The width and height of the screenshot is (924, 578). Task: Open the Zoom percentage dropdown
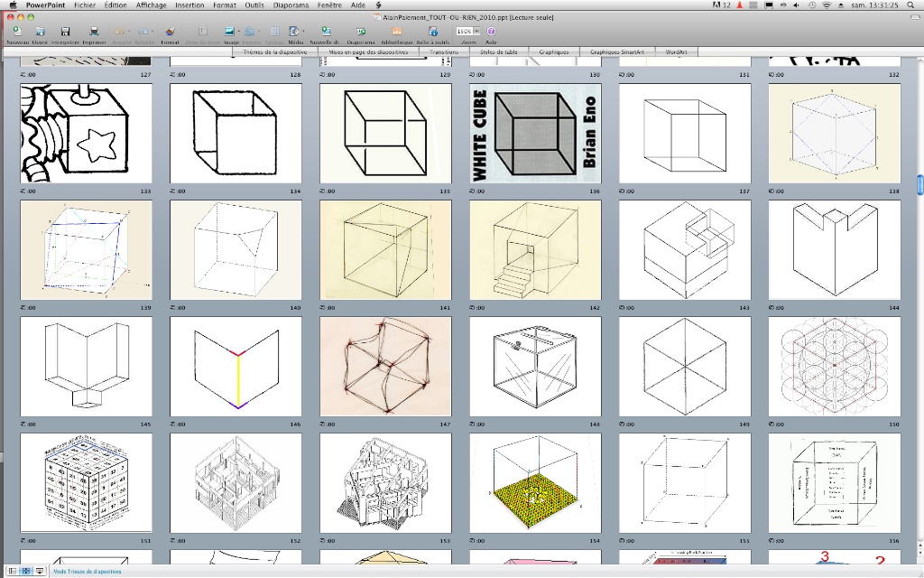click(476, 32)
